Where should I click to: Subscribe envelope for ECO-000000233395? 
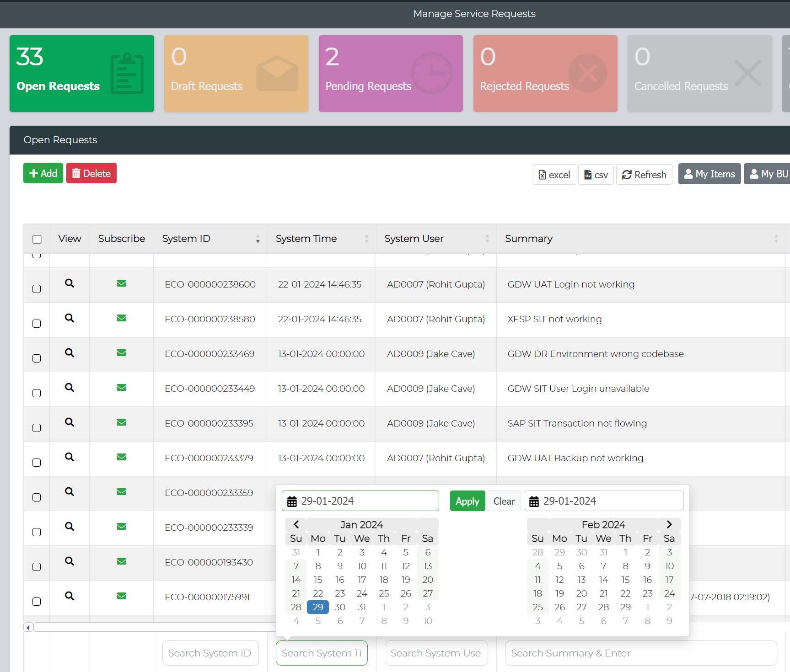click(x=121, y=422)
